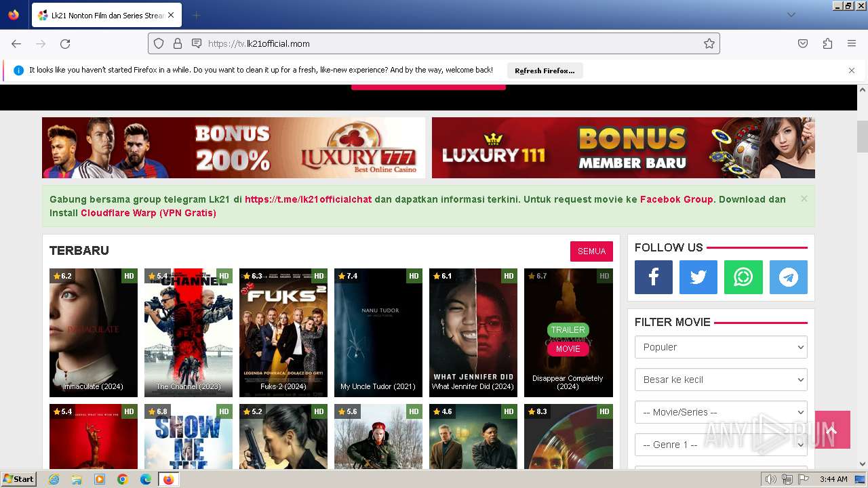Open the volume speaker tray icon
Screen dimensions: 868x488
tap(771, 479)
